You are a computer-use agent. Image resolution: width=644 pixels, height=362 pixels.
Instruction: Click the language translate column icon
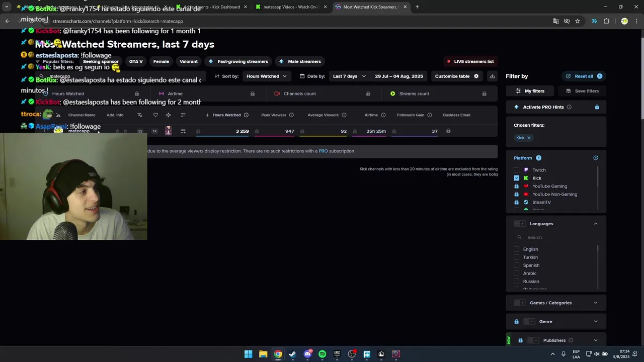[140, 115]
